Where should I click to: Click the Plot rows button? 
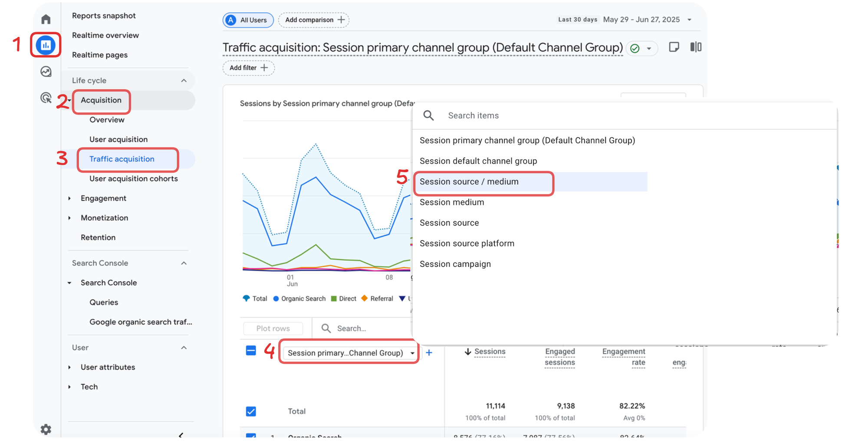click(273, 328)
